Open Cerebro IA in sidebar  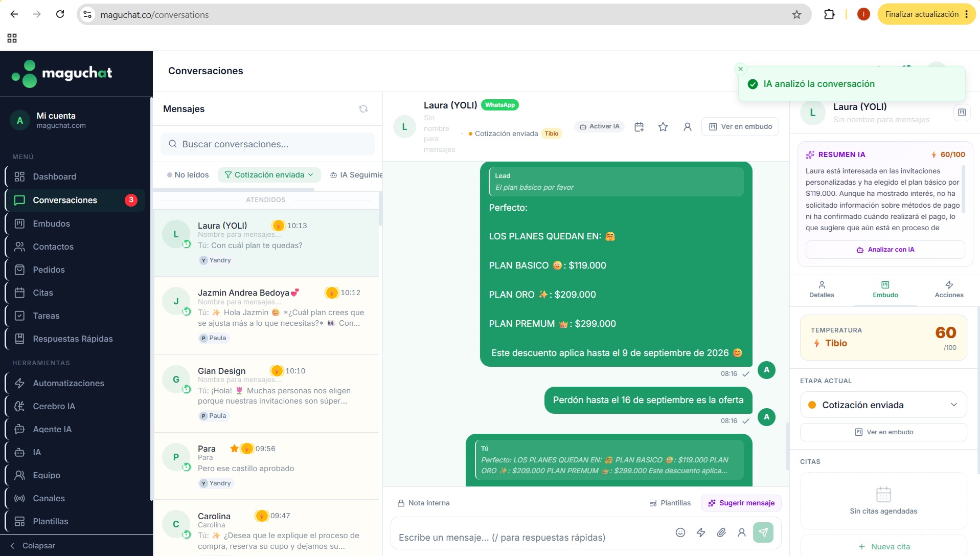(75, 406)
